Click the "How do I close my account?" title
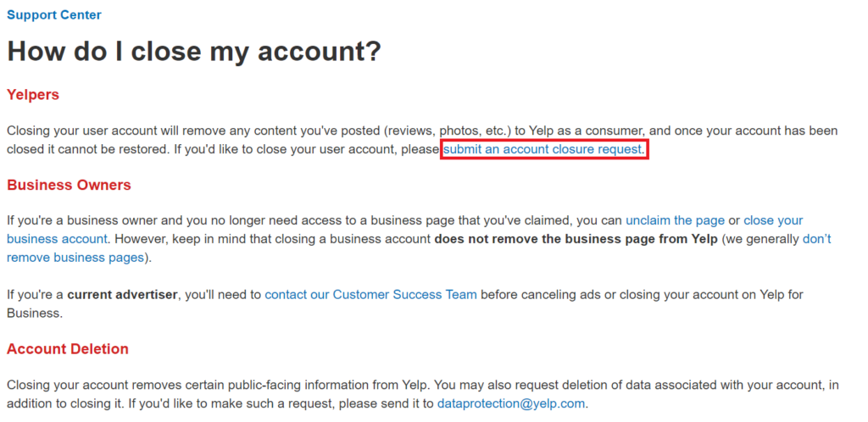Screen dimensions: 868x422 click(x=194, y=51)
